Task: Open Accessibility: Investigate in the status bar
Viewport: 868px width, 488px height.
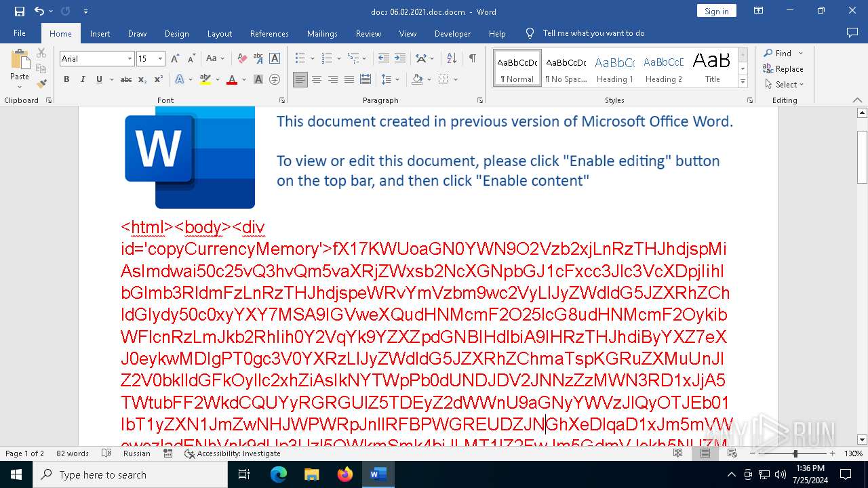Action: pyautogui.click(x=233, y=453)
